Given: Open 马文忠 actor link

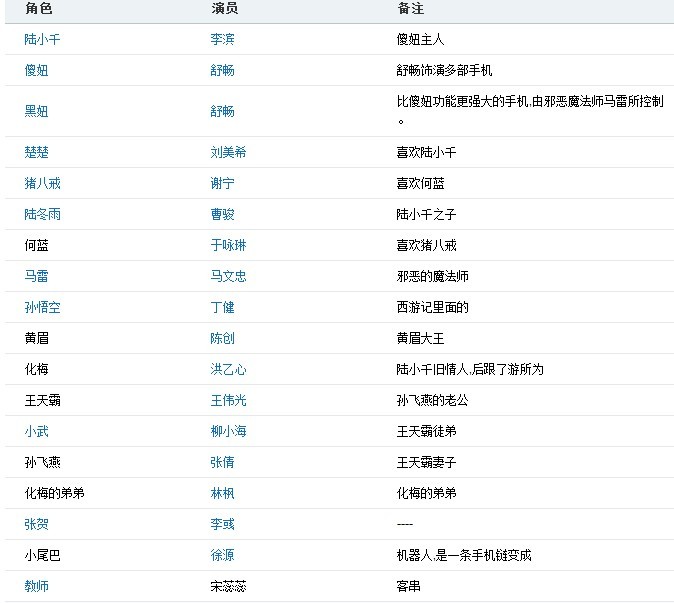Looking at the screenshot, I should click(x=228, y=276).
